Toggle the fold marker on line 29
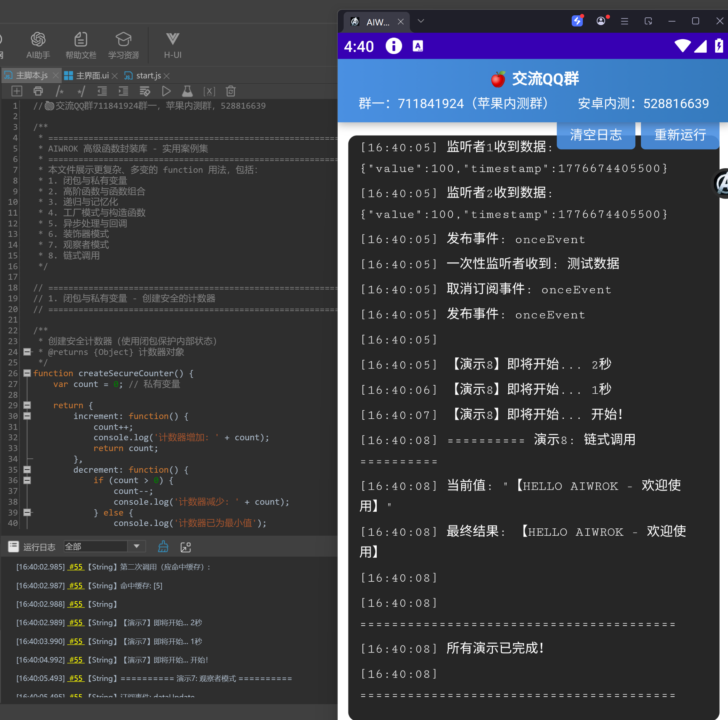 pos(27,405)
